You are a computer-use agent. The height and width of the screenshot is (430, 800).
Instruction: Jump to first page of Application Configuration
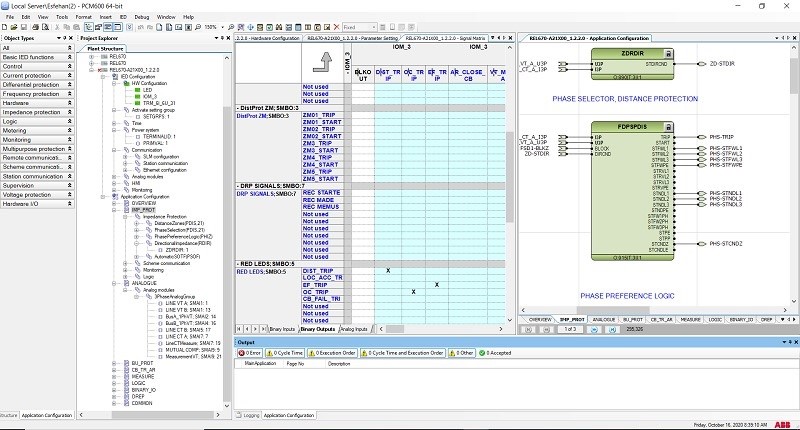pos(529,329)
